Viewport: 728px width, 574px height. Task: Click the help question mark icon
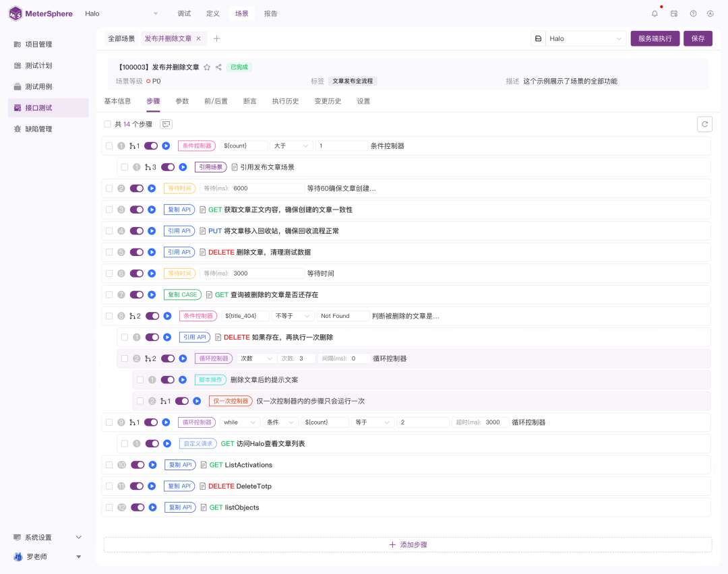692,13
